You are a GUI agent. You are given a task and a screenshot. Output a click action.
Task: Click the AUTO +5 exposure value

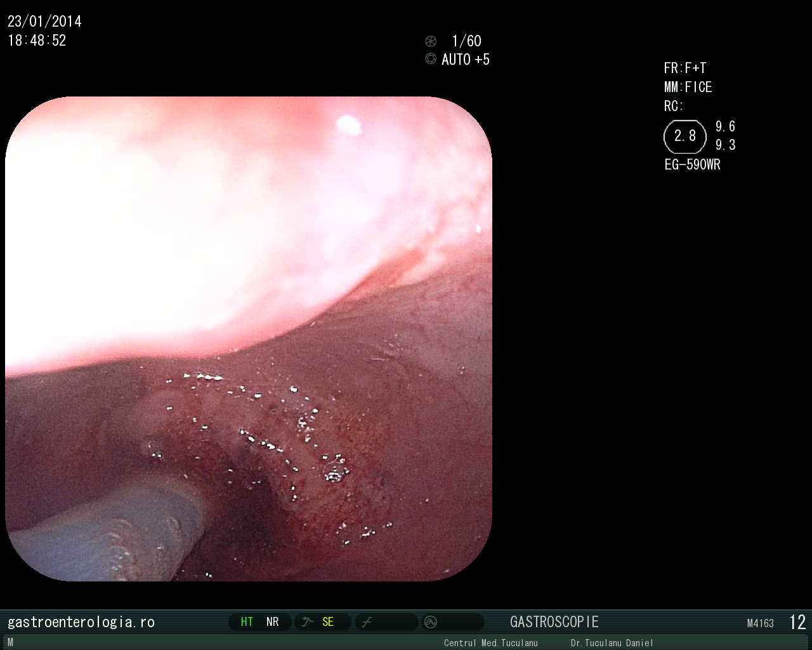point(466,59)
